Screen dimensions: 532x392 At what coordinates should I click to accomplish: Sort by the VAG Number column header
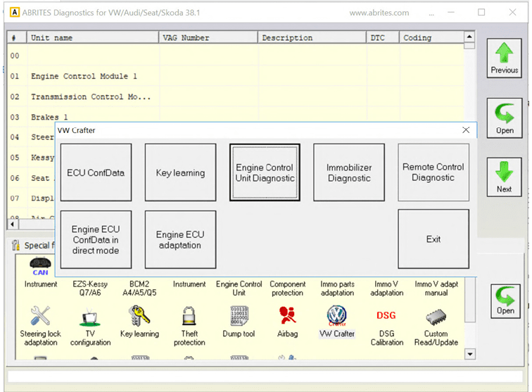pyautogui.click(x=208, y=38)
